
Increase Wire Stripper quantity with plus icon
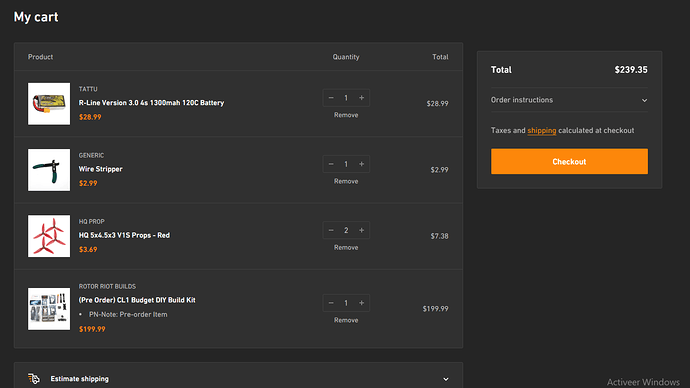(x=361, y=164)
